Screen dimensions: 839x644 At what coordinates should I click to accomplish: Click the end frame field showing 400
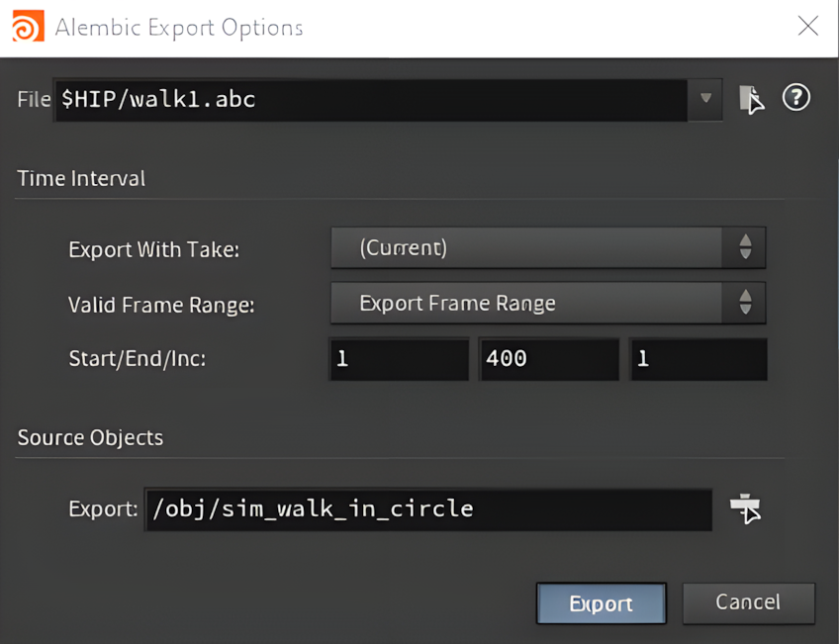coord(547,359)
